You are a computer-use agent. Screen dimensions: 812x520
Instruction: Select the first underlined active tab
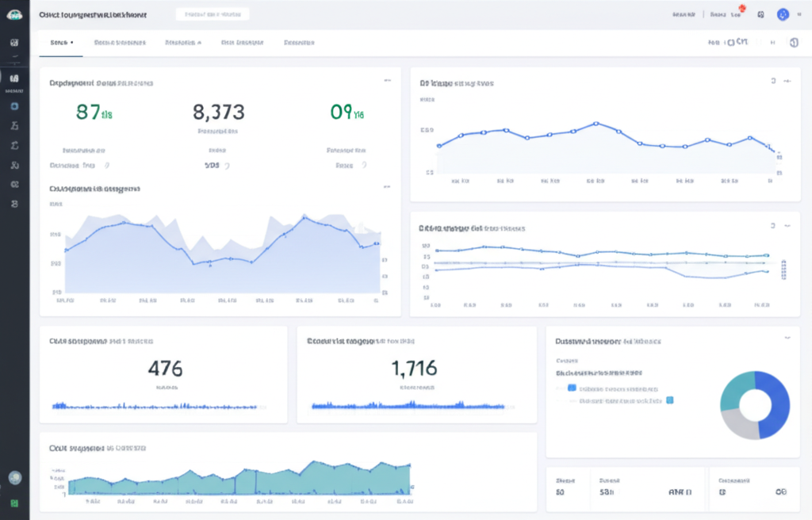pos(61,43)
